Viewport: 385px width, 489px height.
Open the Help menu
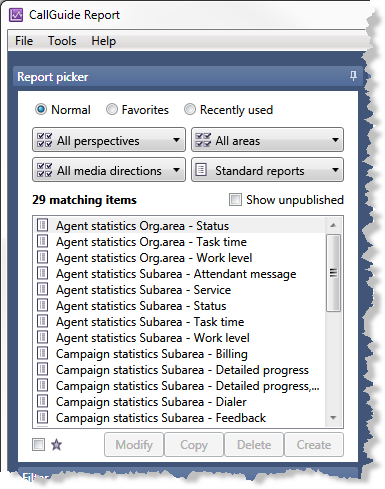(x=104, y=41)
